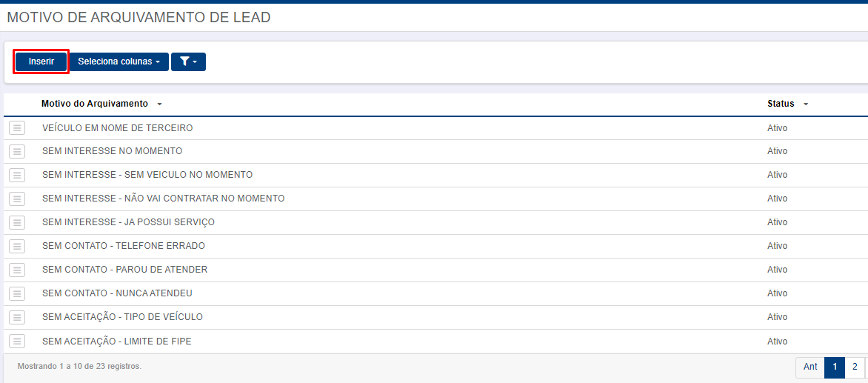Click the Inserir button

[41, 61]
